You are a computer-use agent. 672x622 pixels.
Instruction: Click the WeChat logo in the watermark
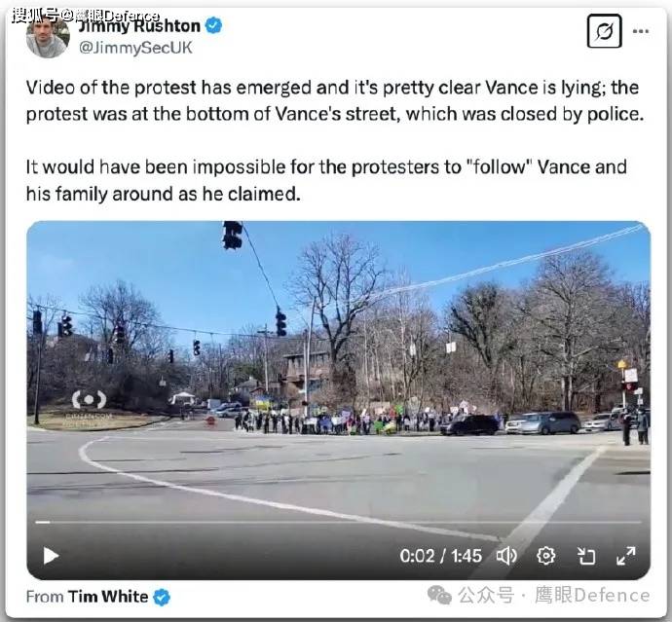coord(439,596)
